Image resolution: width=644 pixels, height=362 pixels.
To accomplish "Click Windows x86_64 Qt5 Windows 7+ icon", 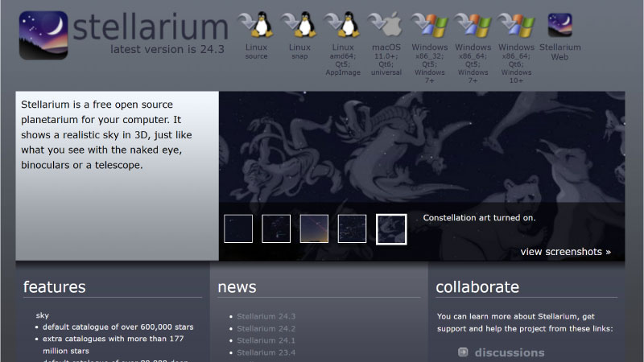I will [x=473, y=26].
